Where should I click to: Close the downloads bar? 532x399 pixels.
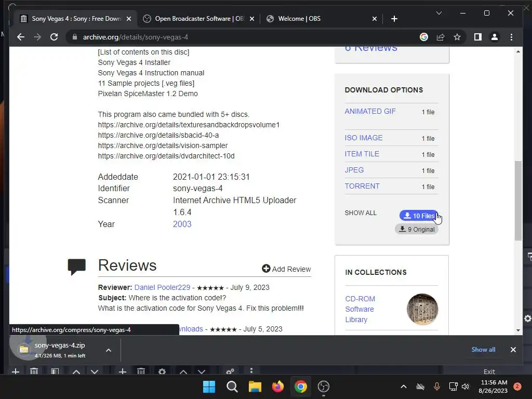tap(513, 350)
